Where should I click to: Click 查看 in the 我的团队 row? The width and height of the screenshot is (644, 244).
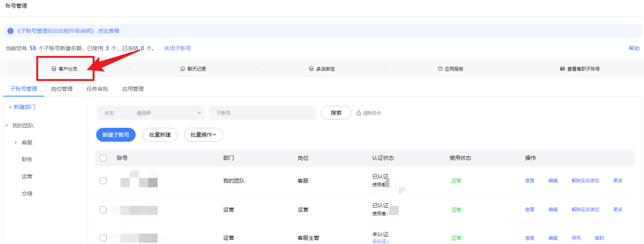(x=530, y=181)
